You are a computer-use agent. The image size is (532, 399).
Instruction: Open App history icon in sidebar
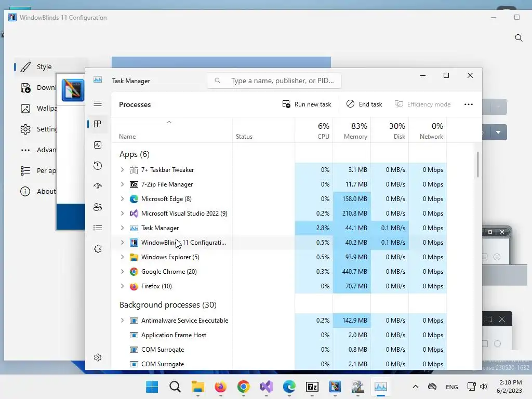(x=98, y=166)
